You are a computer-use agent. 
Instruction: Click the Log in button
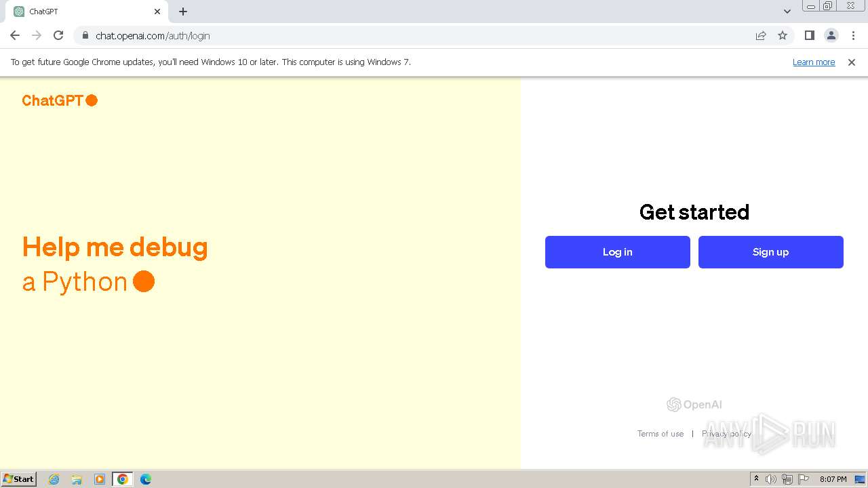[x=618, y=252]
